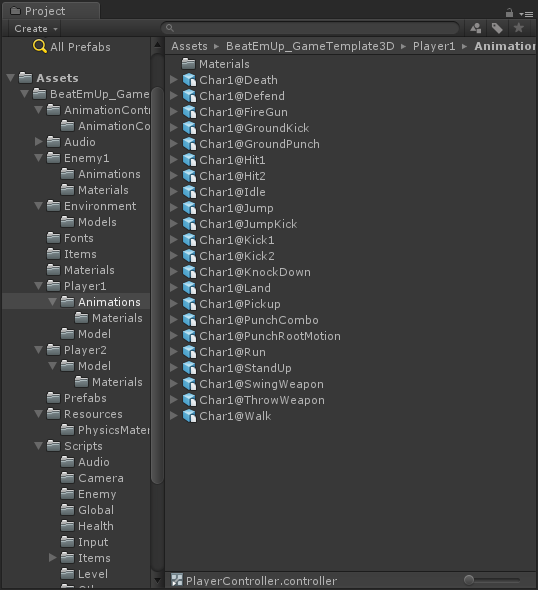
Task: Click the Search by Type icon
Action: [476, 28]
